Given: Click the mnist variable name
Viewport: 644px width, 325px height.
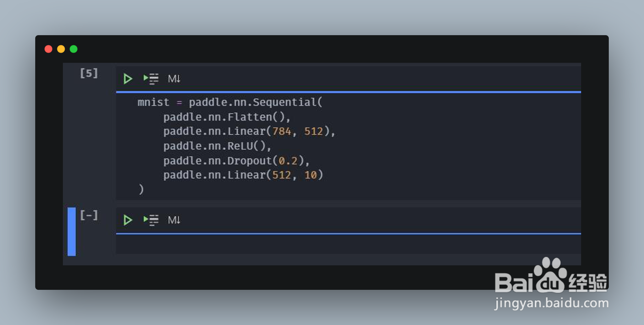Looking at the screenshot, I should click(153, 102).
